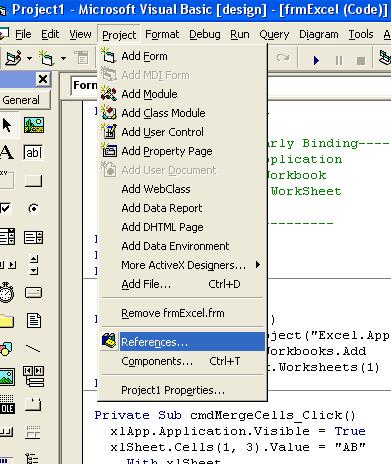
Task: Select the OLE container control tool
Action: tap(7, 404)
